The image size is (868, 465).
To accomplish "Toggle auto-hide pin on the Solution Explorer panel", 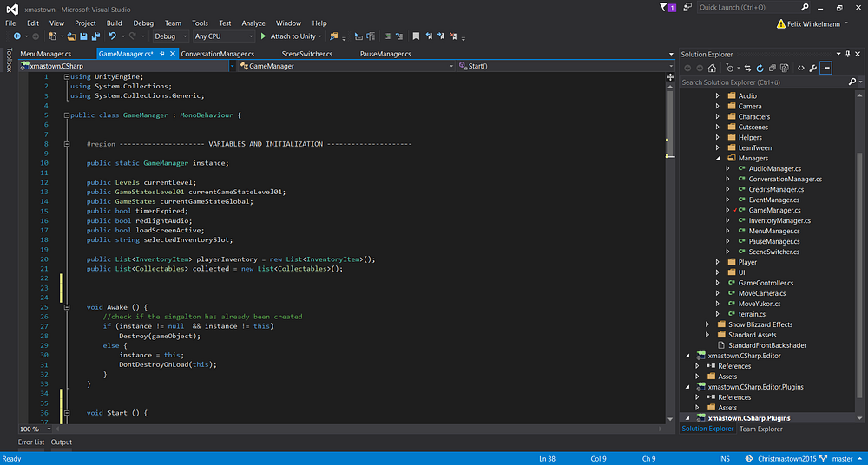I will click(847, 54).
